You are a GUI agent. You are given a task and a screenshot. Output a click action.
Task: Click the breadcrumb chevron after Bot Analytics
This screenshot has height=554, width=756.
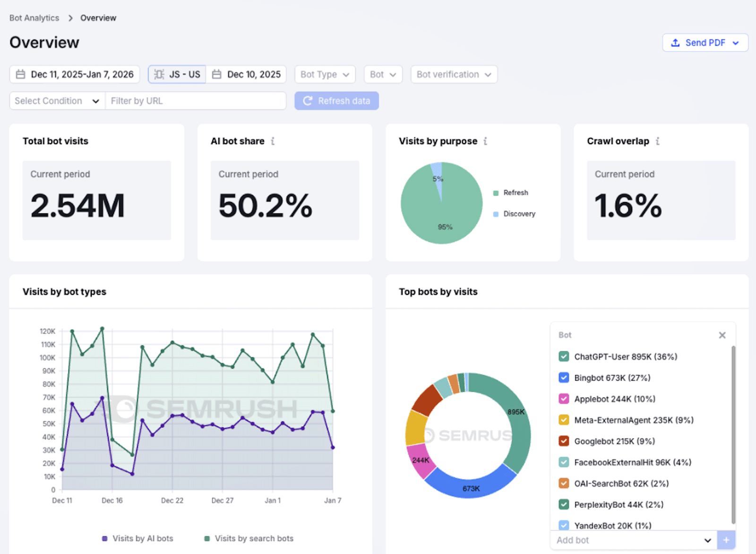tap(70, 18)
